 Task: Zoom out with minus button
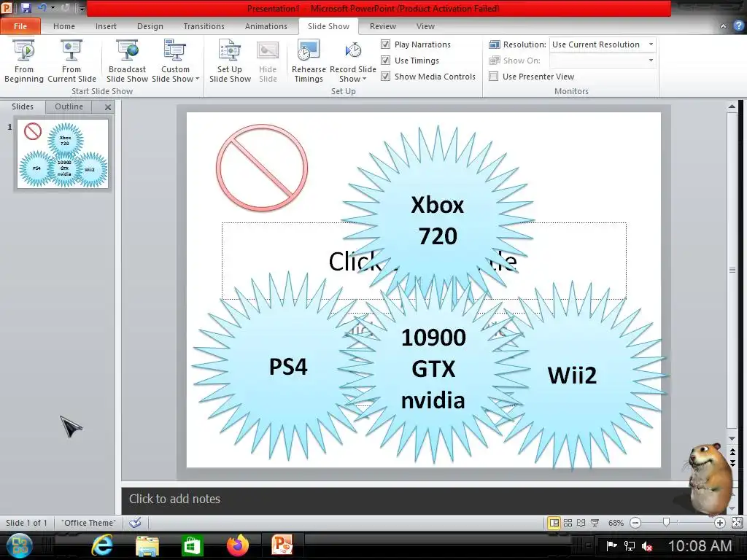[x=635, y=523]
